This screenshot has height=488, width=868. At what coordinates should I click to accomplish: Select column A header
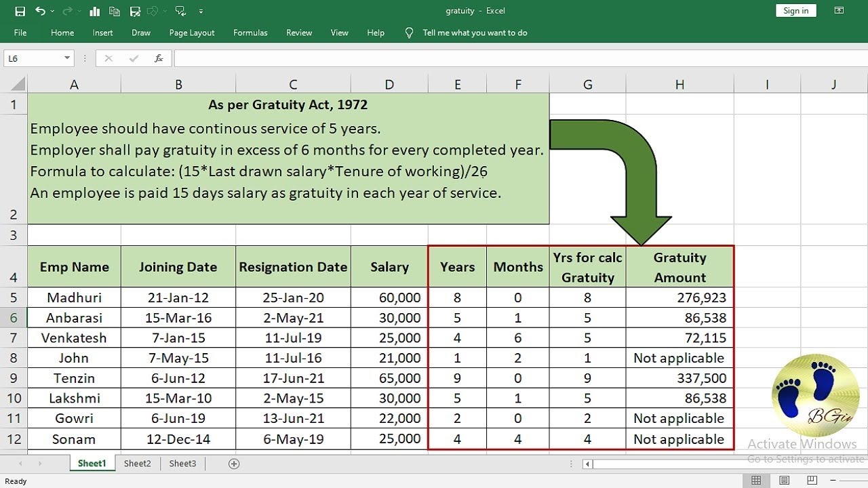[x=74, y=85]
